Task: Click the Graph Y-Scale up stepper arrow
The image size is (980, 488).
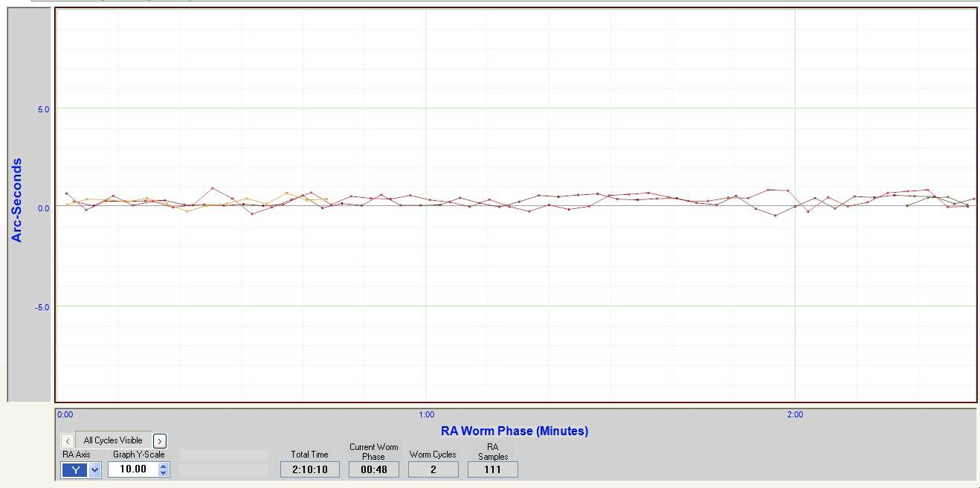Action: [x=164, y=466]
